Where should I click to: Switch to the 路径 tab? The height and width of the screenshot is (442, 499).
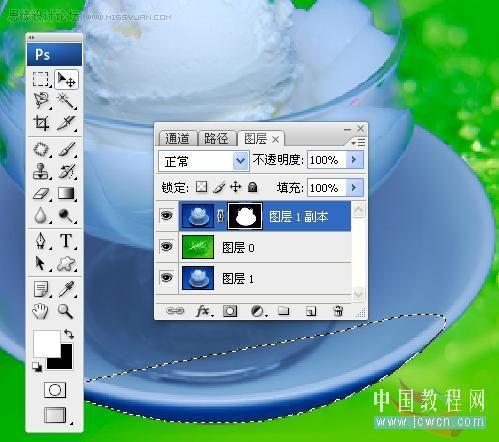[x=216, y=138]
